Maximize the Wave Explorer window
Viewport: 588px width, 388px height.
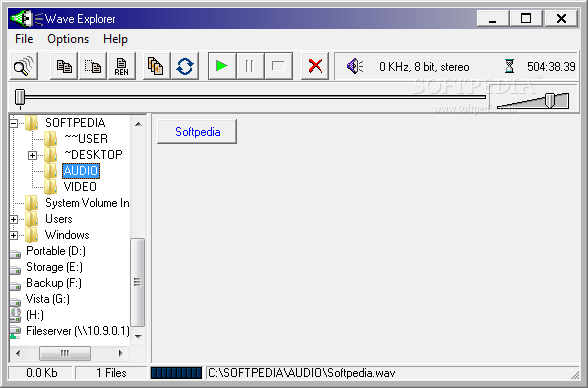pos(526,18)
